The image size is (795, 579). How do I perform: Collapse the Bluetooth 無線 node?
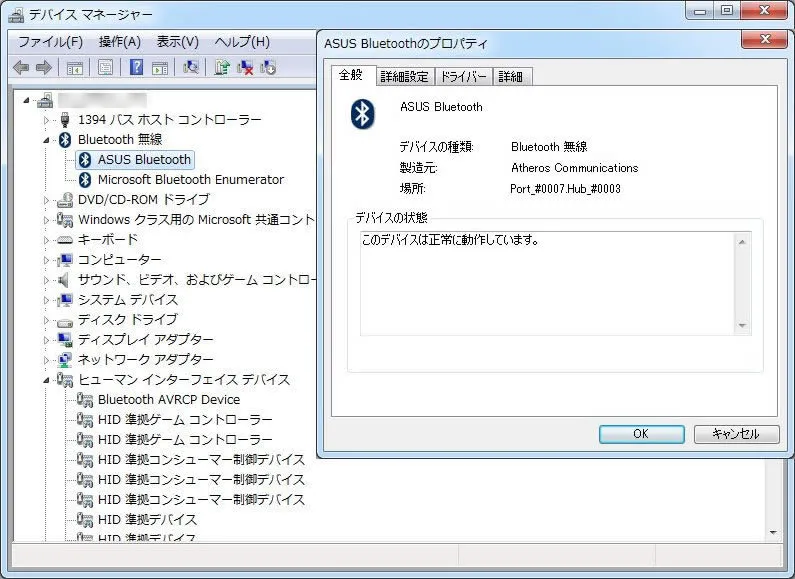47,140
